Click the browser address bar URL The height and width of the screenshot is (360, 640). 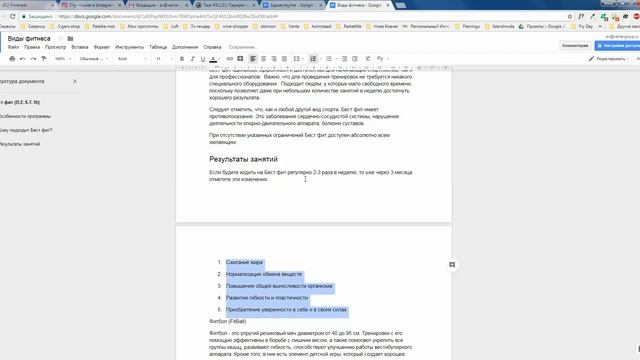(168, 16)
